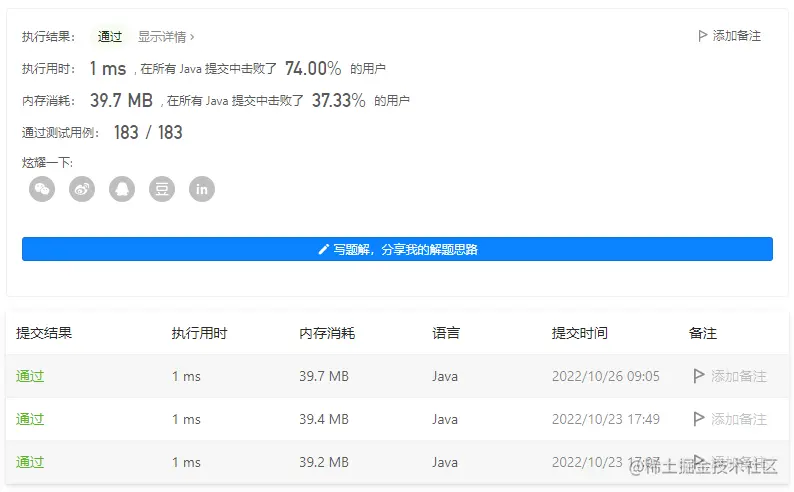Select the 39.4 MB memory table cell

(324, 419)
